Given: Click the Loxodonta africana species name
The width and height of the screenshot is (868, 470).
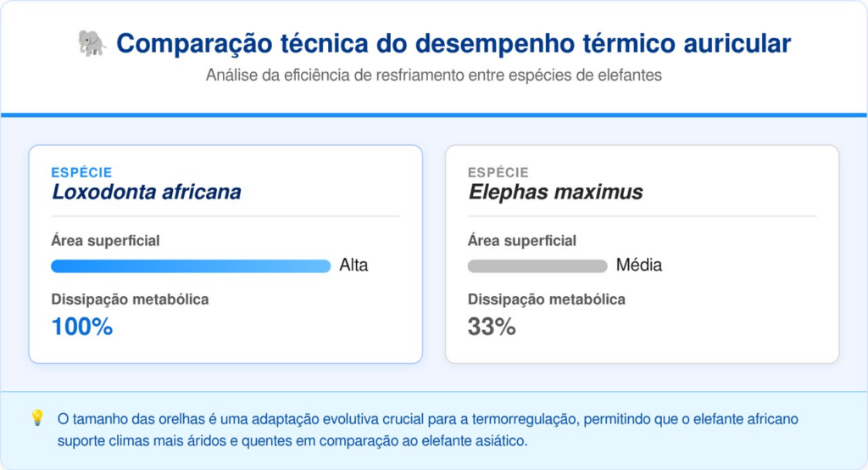Looking at the screenshot, I should point(147,192).
